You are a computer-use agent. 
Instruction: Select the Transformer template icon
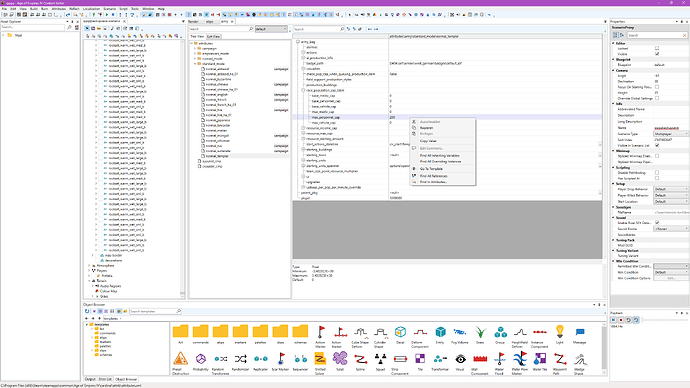click(440, 359)
